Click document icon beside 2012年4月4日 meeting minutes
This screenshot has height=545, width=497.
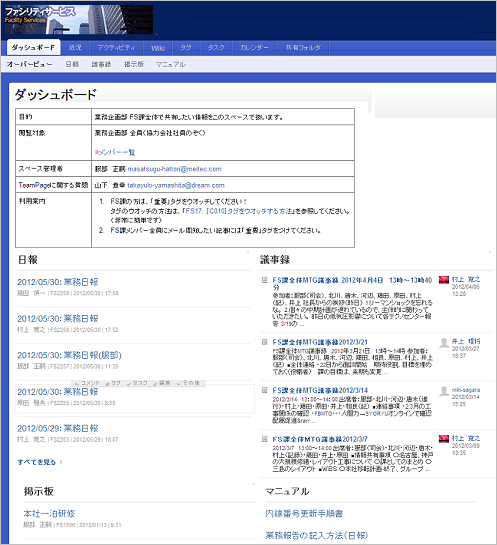(264, 280)
